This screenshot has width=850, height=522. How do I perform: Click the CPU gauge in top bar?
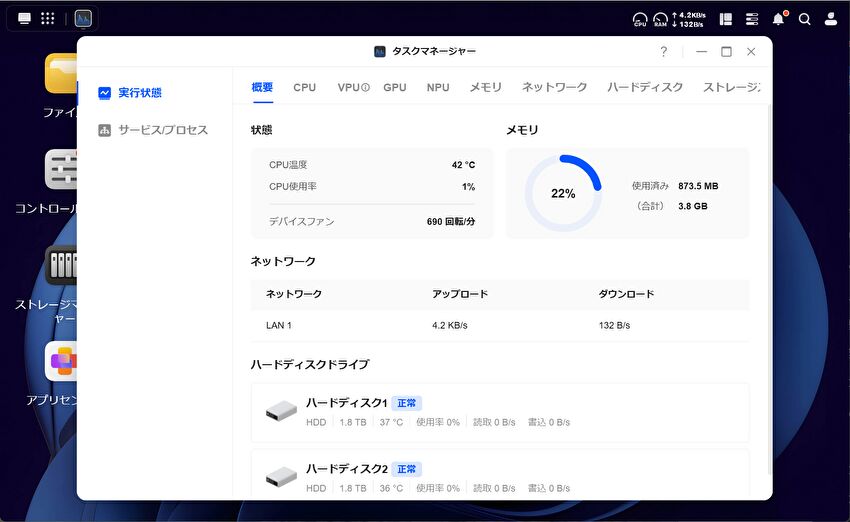pos(640,19)
